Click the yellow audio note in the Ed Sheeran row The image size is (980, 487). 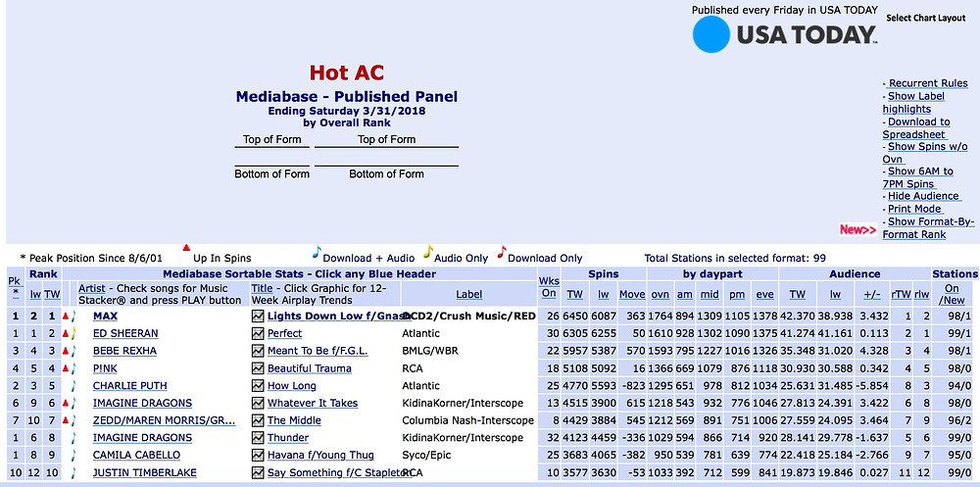pos(73,334)
